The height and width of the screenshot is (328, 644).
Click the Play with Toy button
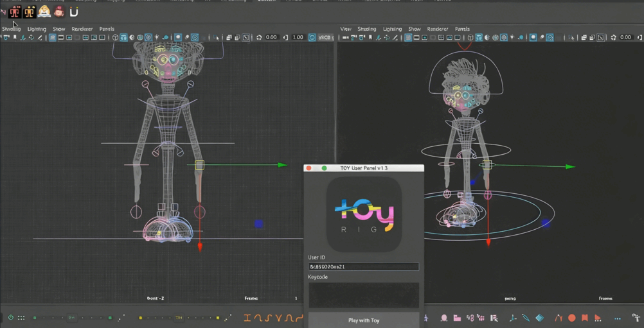tap(364, 320)
